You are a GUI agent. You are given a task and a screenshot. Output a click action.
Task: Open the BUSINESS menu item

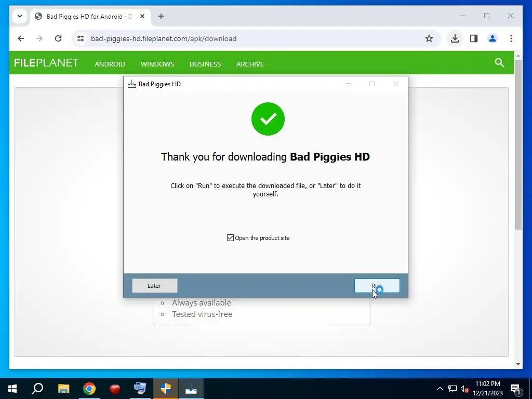205,64
